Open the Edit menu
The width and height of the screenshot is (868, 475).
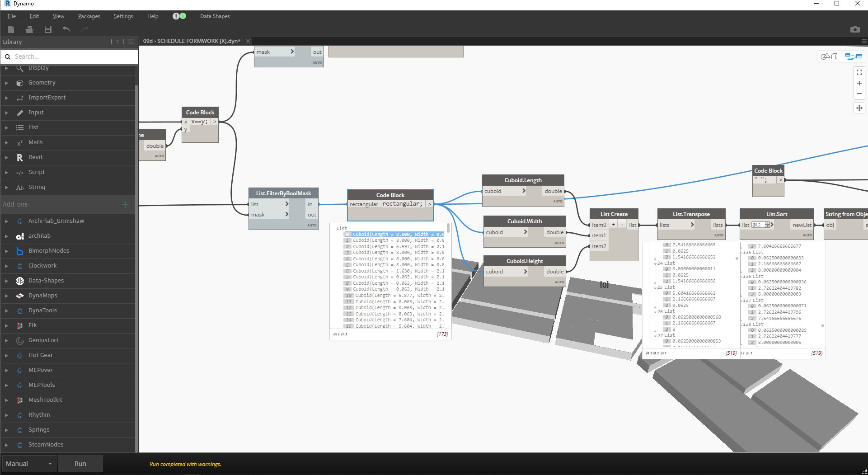tap(34, 16)
